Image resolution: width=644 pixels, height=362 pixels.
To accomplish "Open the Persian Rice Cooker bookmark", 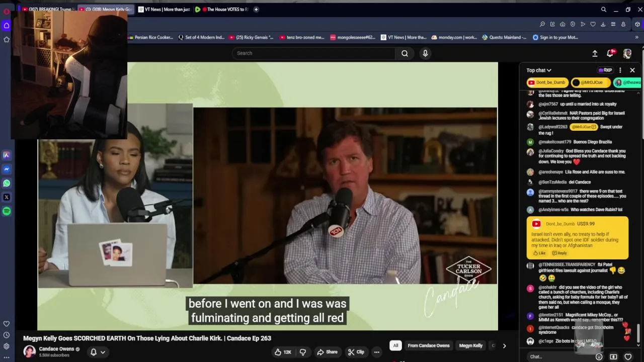I will tap(150, 37).
